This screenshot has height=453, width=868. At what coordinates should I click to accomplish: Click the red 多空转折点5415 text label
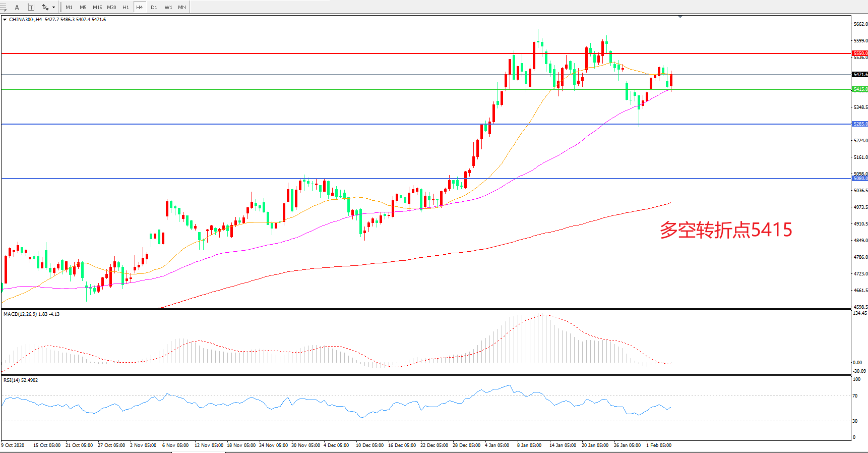(726, 230)
